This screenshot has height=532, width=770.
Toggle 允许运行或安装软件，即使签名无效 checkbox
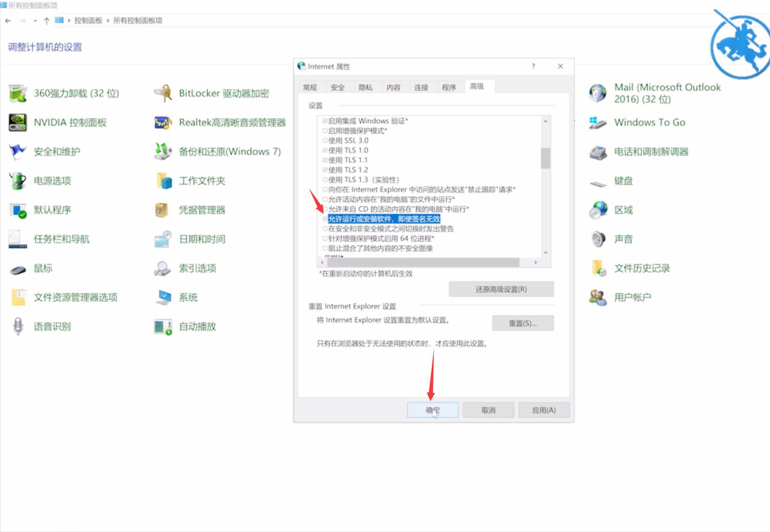tap(325, 219)
